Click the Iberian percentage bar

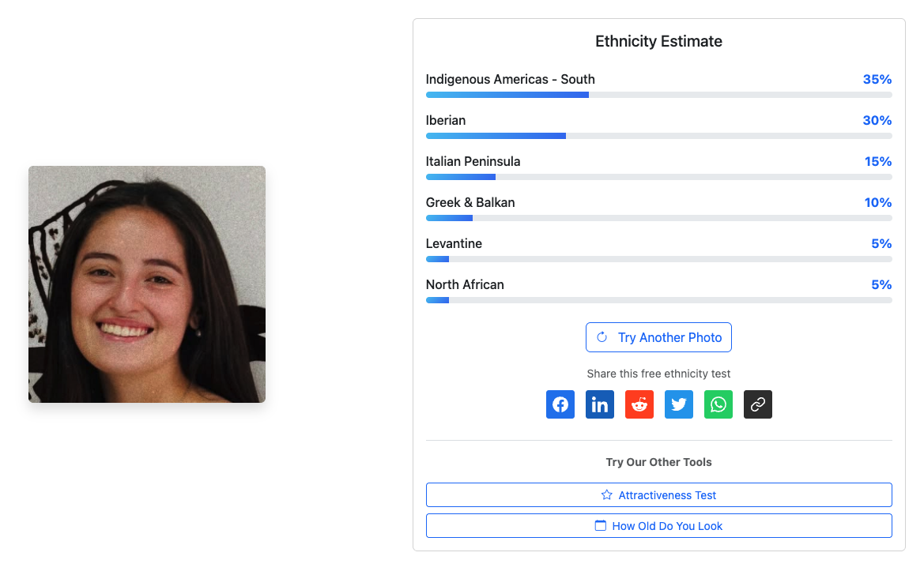(x=658, y=136)
